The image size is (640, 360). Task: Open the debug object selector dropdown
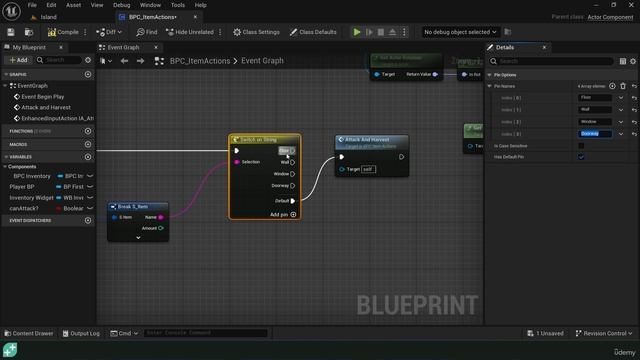[460, 32]
